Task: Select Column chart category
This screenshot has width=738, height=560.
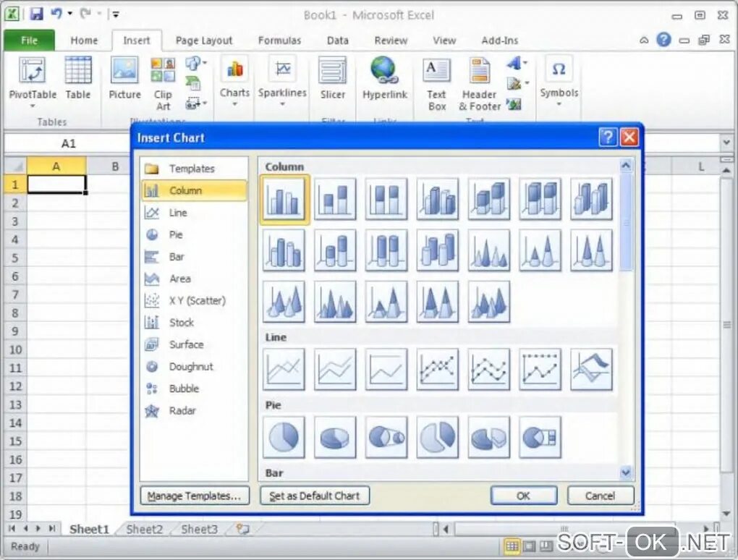Action: (194, 190)
